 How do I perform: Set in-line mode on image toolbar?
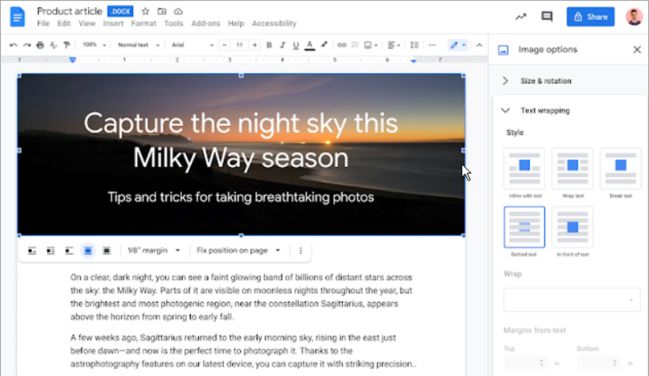tap(32, 251)
